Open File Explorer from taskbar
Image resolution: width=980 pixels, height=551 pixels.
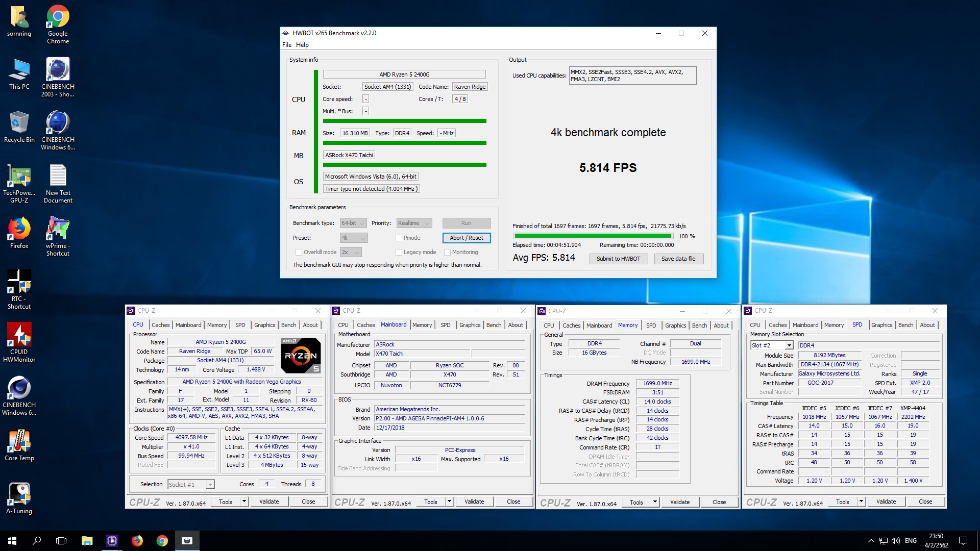coord(87,541)
